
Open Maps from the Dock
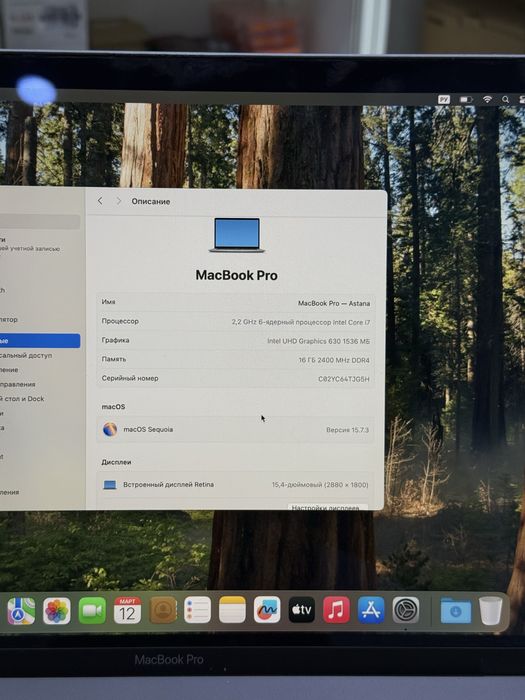[21, 611]
